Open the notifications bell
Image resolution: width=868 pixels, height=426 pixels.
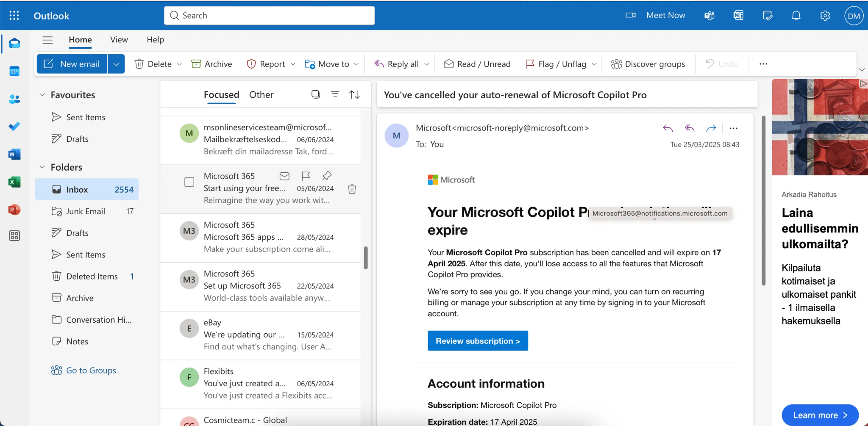[x=796, y=15]
